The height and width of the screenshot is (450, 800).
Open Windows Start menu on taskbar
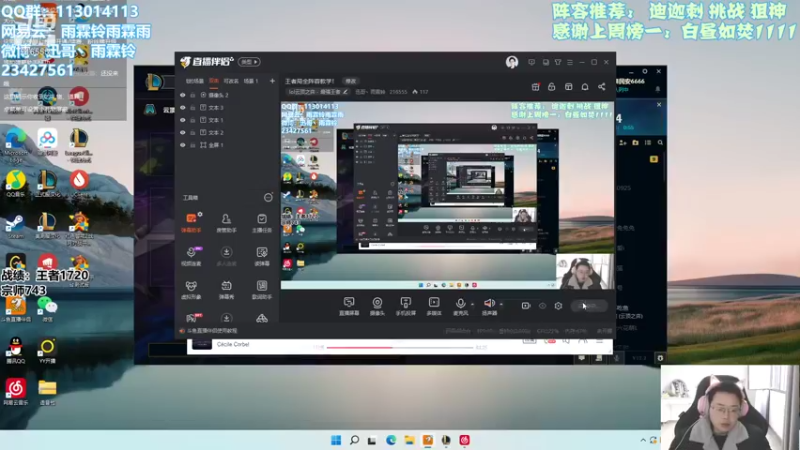pos(336,440)
